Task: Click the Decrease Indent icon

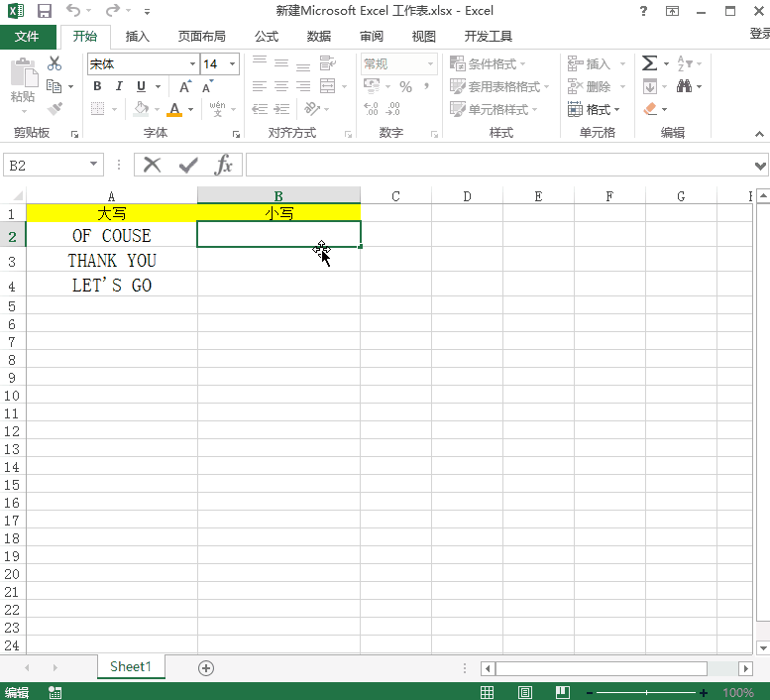Action: [260, 108]
